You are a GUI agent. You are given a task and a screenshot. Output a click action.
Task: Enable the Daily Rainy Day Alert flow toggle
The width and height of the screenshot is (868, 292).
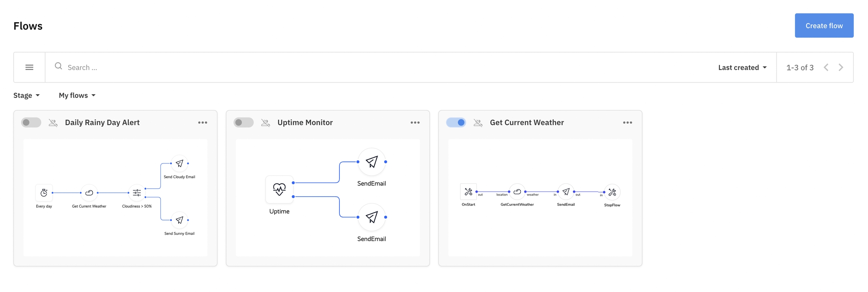pos(31,123)
